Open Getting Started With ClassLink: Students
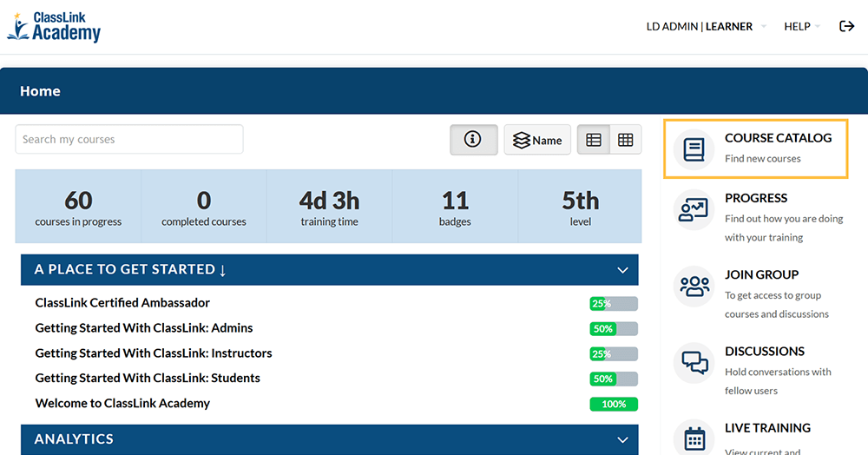 (148, 378)
